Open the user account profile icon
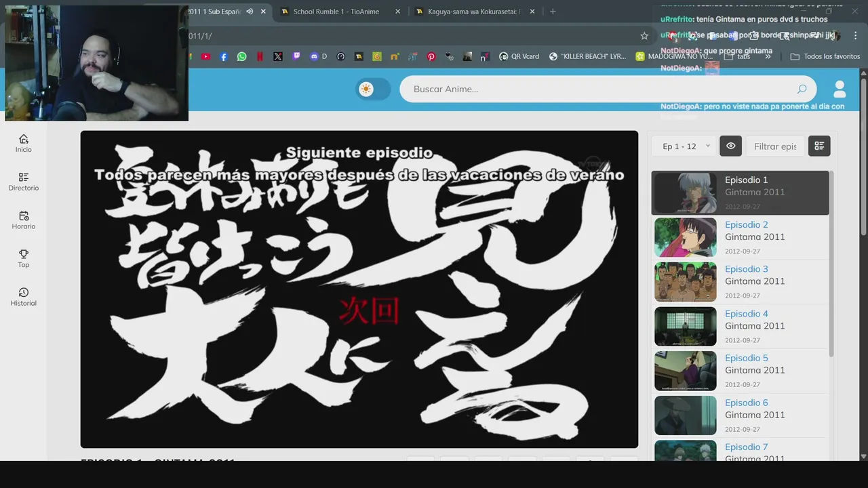The height and width of the screenshot is (488, 868). (840, 89)
